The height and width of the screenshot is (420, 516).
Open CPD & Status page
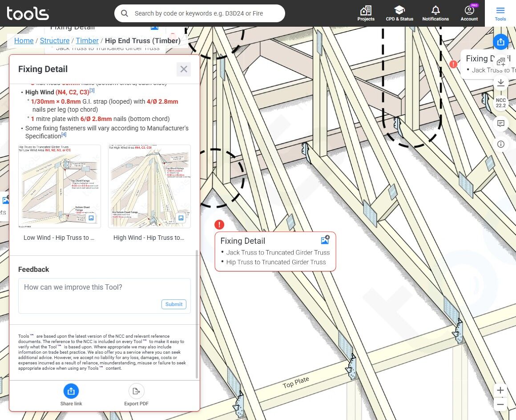[399, 13]
